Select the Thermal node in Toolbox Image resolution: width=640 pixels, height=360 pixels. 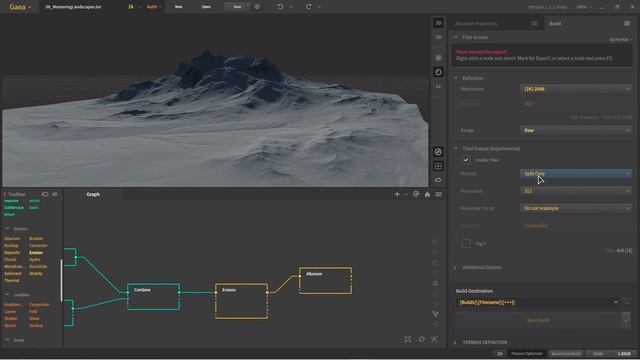click(x=12, y=280)
